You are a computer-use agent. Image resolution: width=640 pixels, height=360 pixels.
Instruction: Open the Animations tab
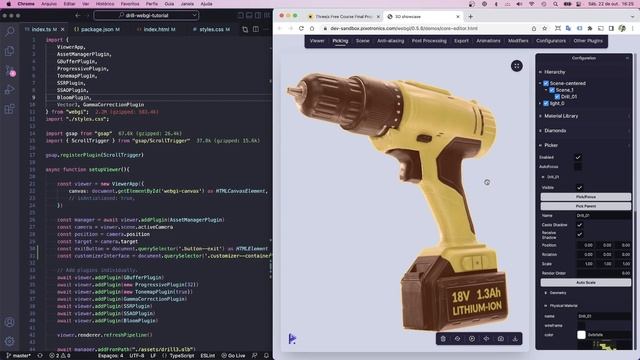pyautogui.click(x=488, y=41)
